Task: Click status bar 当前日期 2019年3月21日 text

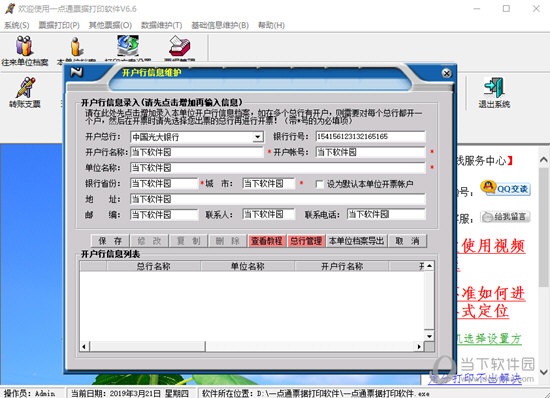Action: [x=130, y=393]
